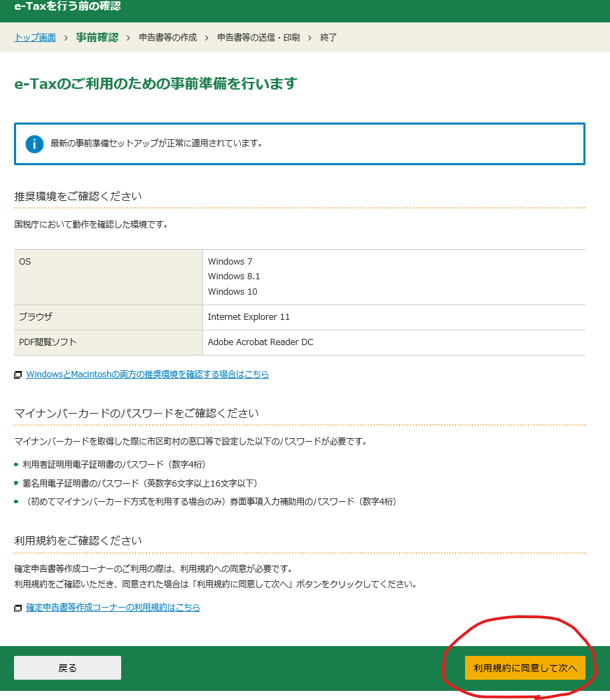
Task: Click the 国税庁において動作を確認した環境です text
Action: click(92, 224)
